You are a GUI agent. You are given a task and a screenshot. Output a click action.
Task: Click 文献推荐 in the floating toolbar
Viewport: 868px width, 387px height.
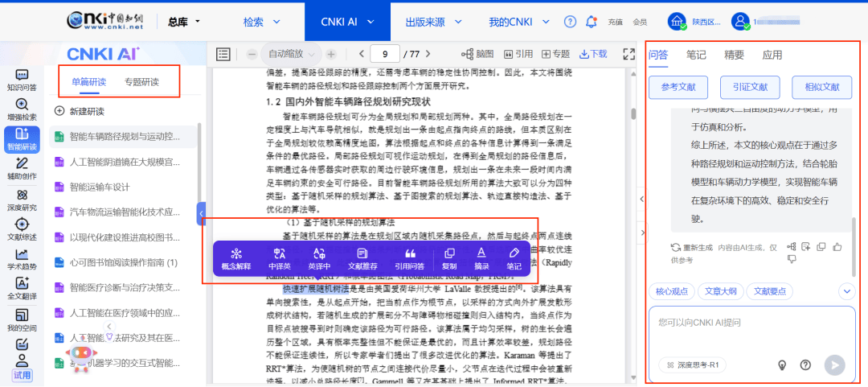pos(362,258)
